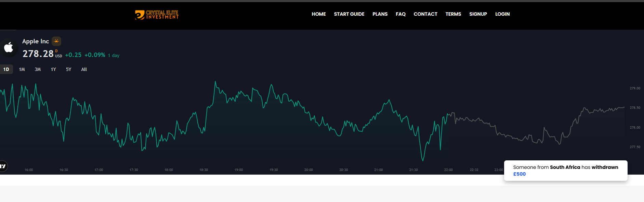Click the Apple Inc logo icon
This screenshot has height=202, width=644.
point(9,47)
